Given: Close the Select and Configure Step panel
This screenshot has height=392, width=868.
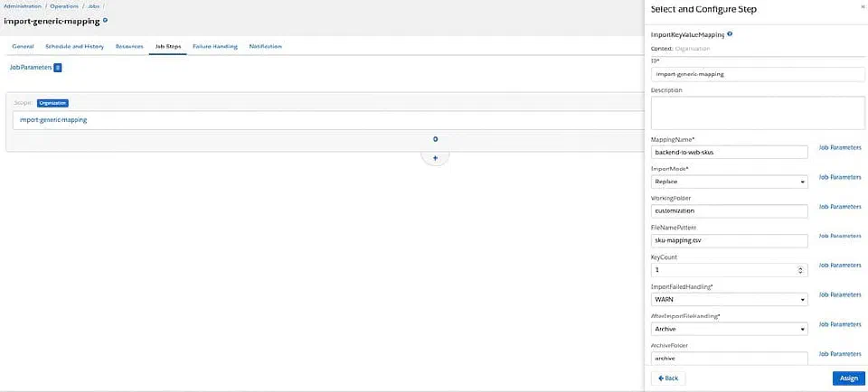Looking at the screenshot, I should coord(864,6).
